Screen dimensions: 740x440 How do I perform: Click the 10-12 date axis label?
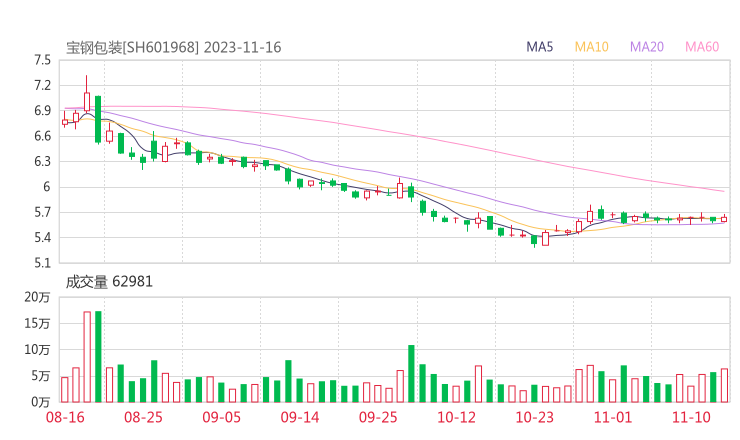456,417
